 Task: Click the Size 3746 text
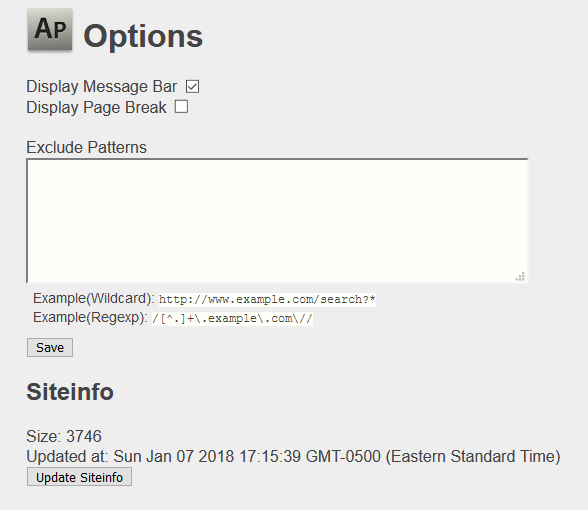[x=64, y=436]
